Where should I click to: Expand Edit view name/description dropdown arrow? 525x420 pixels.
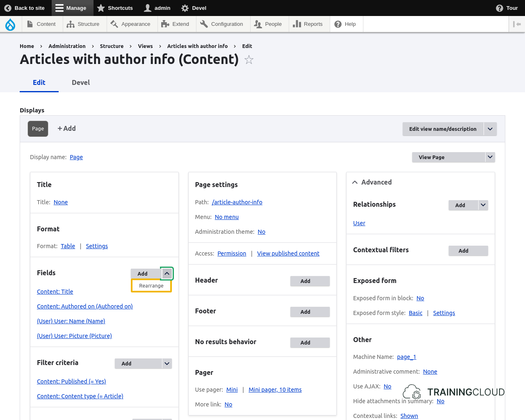pyautogui.click(x=490, y=129)
